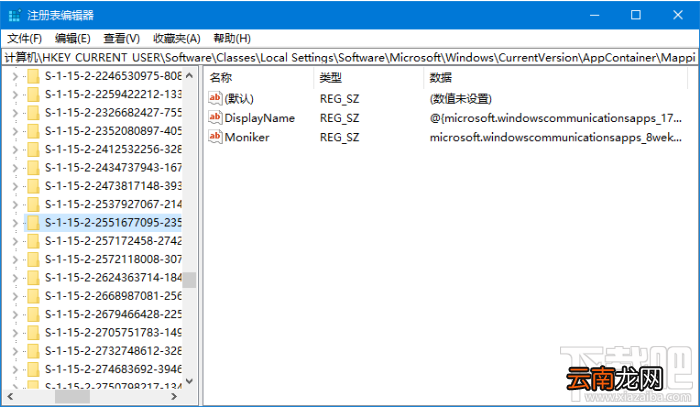
Task: Open the 文件(F) menu
Action: pyautogui.click(x=25, y=38)
